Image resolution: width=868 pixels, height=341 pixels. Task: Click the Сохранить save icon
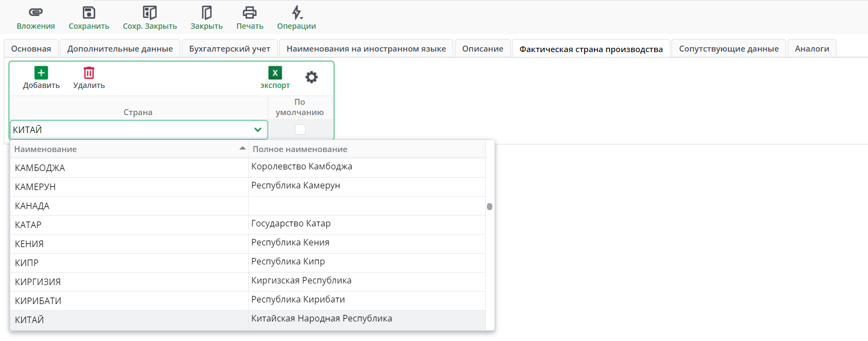[x=89, y=12]
